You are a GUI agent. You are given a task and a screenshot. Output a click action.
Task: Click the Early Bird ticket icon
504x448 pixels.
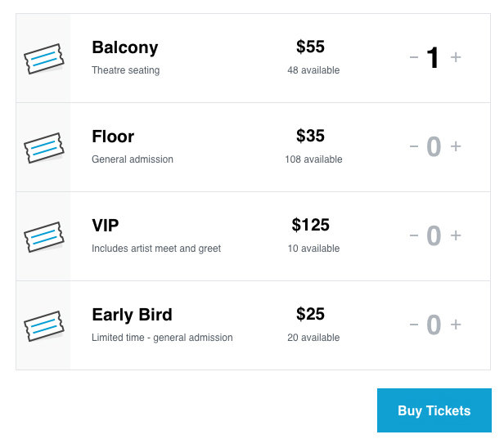click(x=44, y=326)
